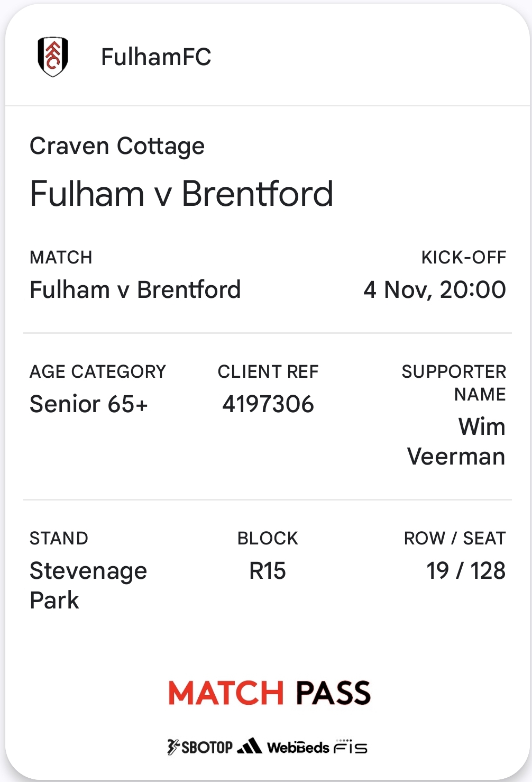Tap the kick-off time 4 Nov, 20:00
532x782 pixels.
coord(435,290)
